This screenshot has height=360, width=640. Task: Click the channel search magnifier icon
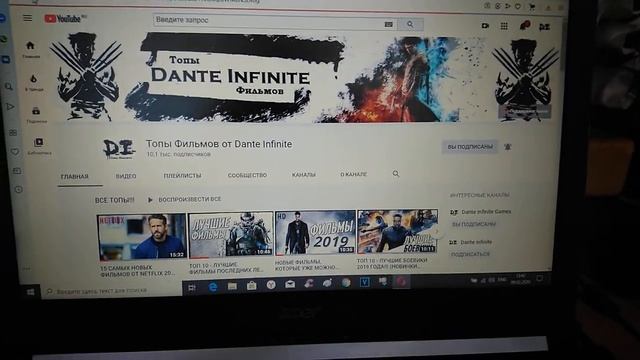tap(396, 173)
